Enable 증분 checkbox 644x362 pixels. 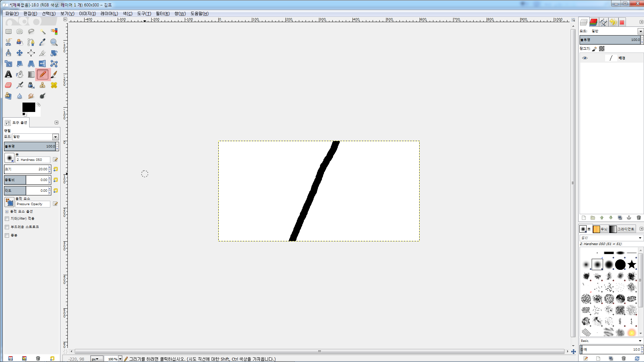coord(7,235)
